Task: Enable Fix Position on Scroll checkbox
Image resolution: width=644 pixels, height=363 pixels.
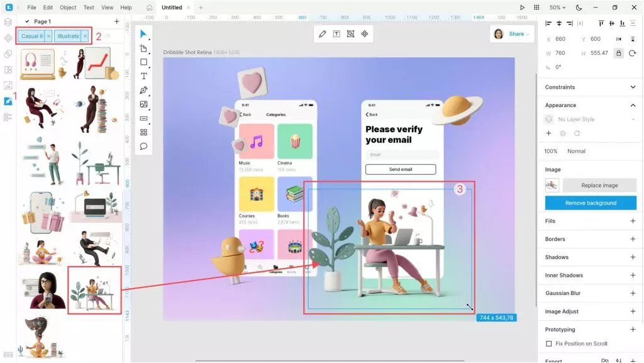Action: click(548, 343)
